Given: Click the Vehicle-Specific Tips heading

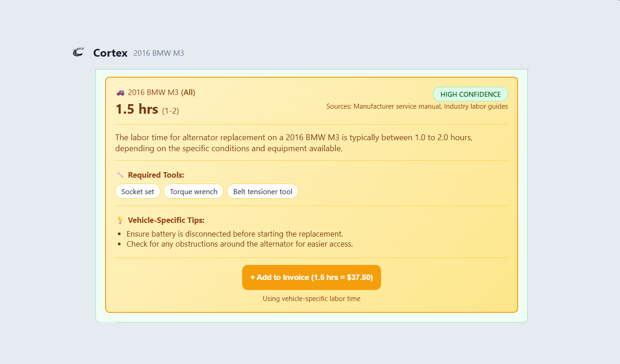Looking at the screenshot, I should coord(166,220).
